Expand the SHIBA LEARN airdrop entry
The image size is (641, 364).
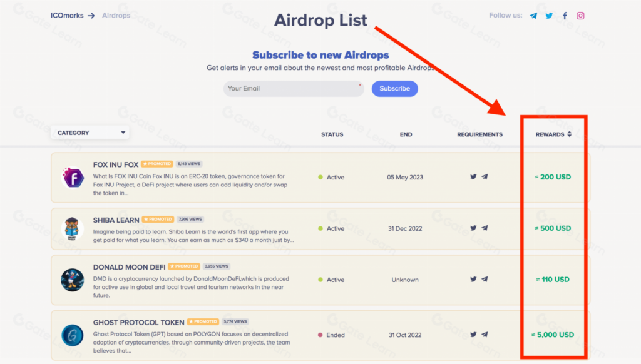point(115,220)
